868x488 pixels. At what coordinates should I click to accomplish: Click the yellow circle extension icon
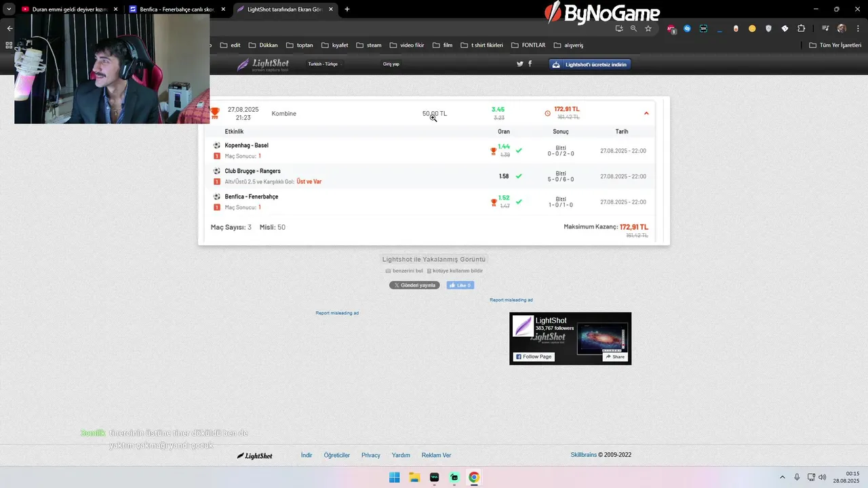point(752,28)
